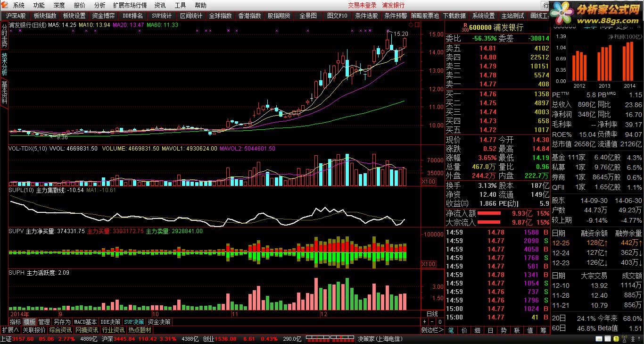Switch to 技术分析 side tab
The image size is (644, 344).
tap(4, 64)
